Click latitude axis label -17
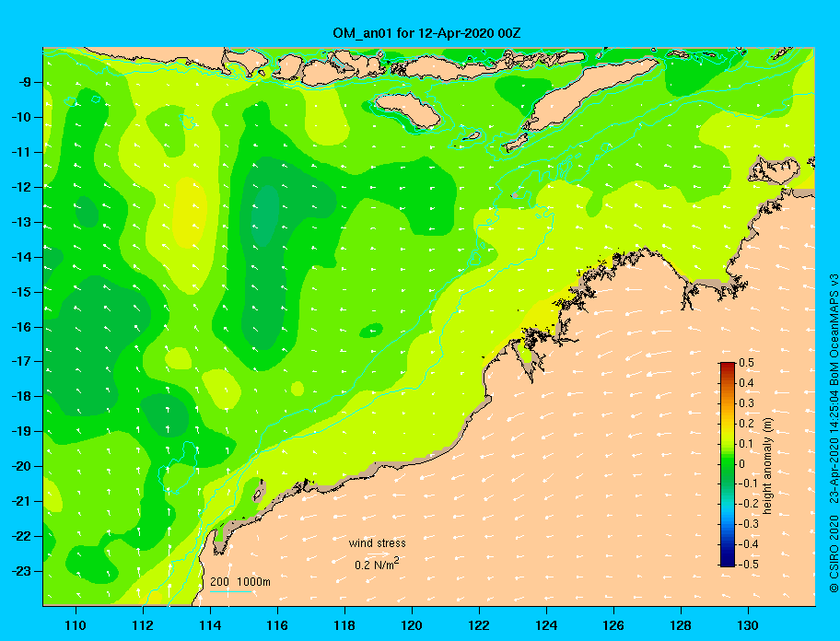Viewport: 840px width, 641px height. [x=22, y=361]
